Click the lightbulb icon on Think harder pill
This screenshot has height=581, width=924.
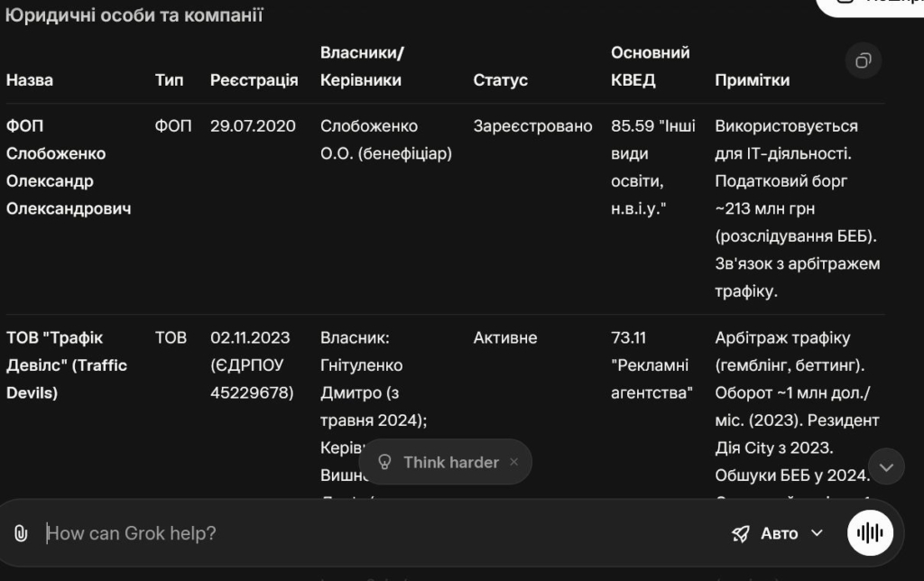tap(386, 462)
